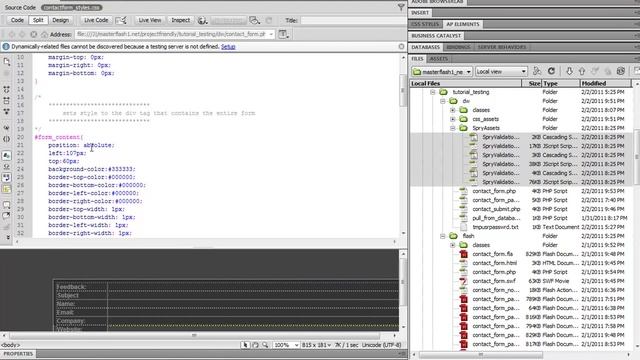Remove comment icon in coding toolbar

click(7, 216)
